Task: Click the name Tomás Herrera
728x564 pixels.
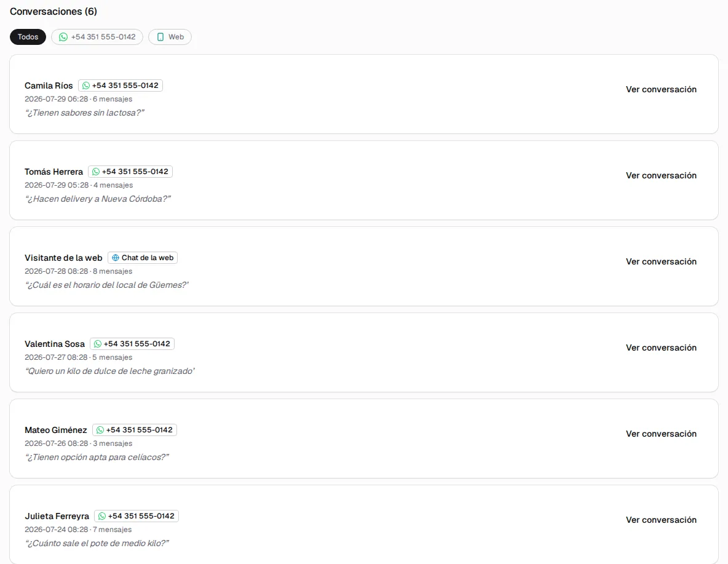Action: pos(54,172)
